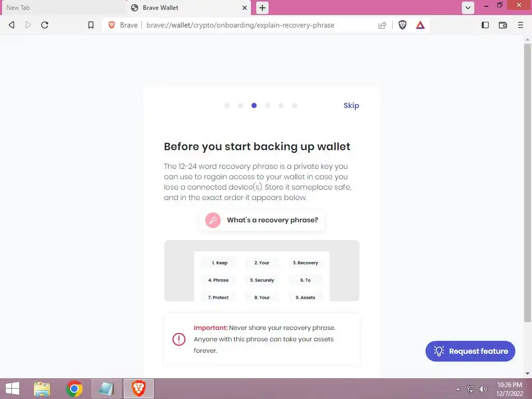The image size is (532, 399).
Task: Click the scrollbar down arrow
Action: [527, 374]
